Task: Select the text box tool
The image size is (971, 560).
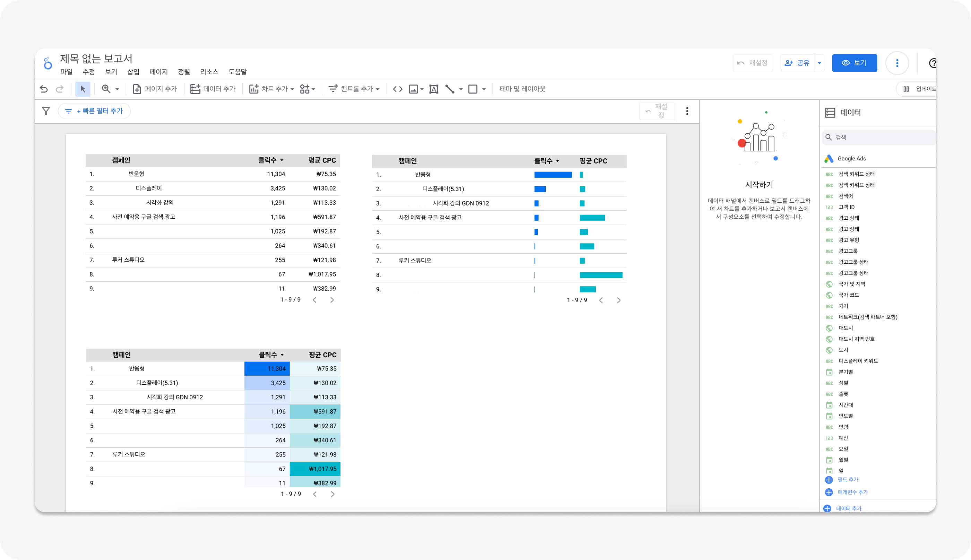Action: pos(434,89)
